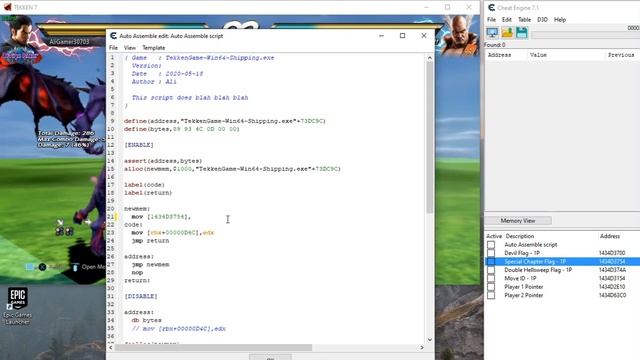Select Devil Flag - 1P entry description
The image size is (640, 360).
pyautogui.click(x=522, y=253)
